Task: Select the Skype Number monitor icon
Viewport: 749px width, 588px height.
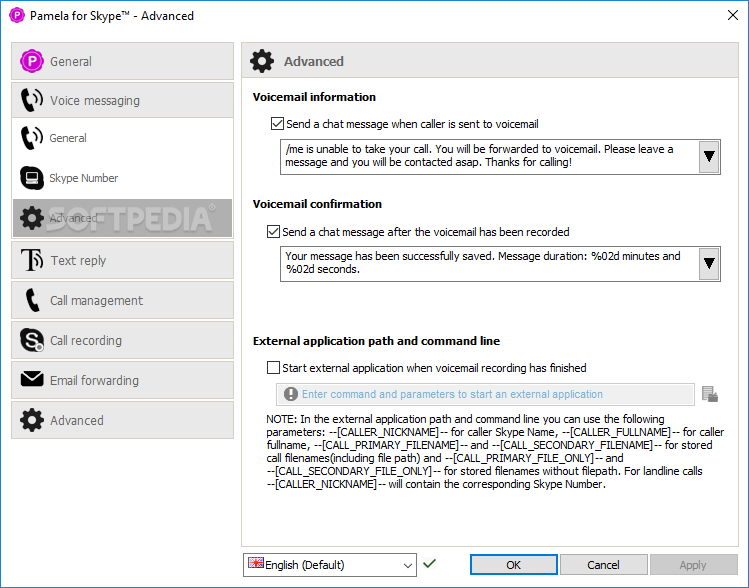Action: pyautogui.click(x=32, y=178)
